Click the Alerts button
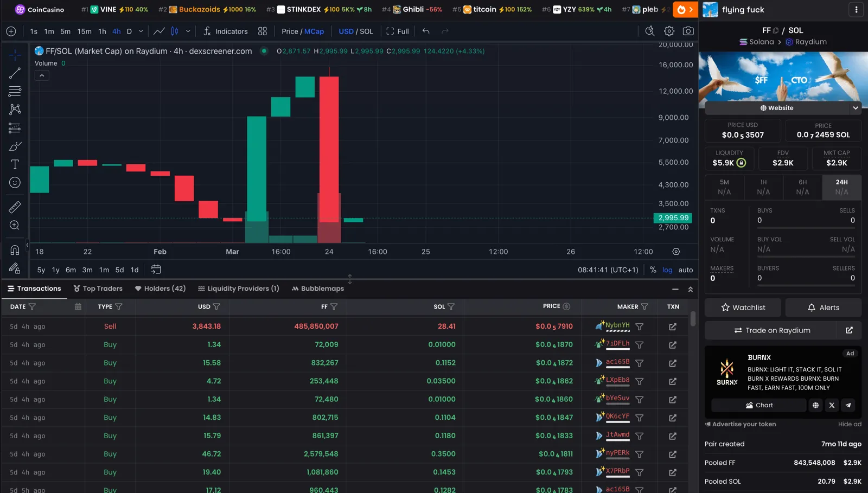The width and height of the screenshot is (868, 493). click(823, 308)
